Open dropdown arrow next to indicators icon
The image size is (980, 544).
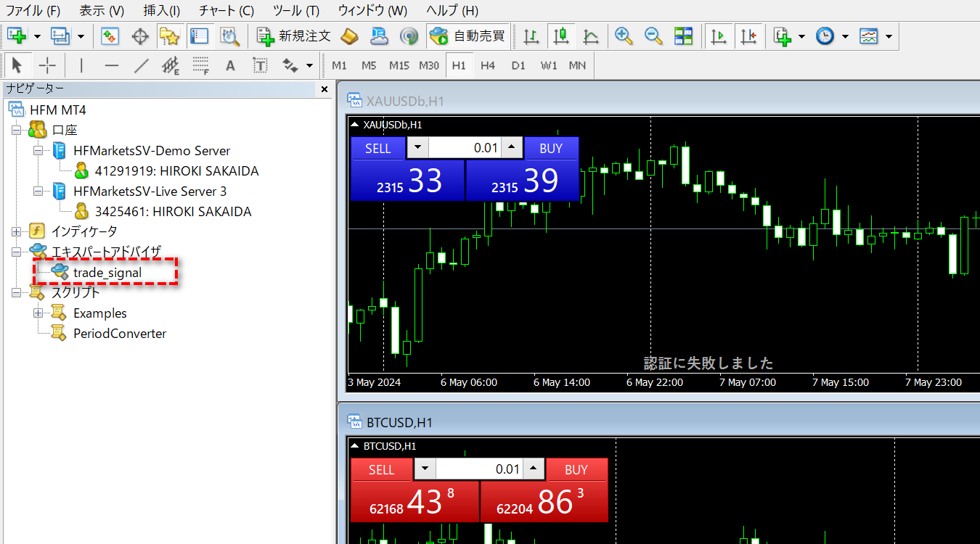(x=801, y=36)
